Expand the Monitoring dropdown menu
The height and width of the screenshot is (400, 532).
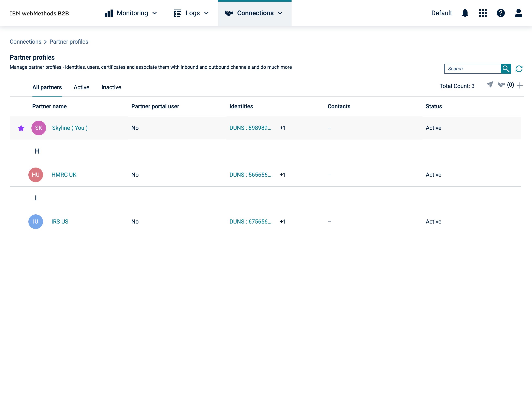[155, 13]
